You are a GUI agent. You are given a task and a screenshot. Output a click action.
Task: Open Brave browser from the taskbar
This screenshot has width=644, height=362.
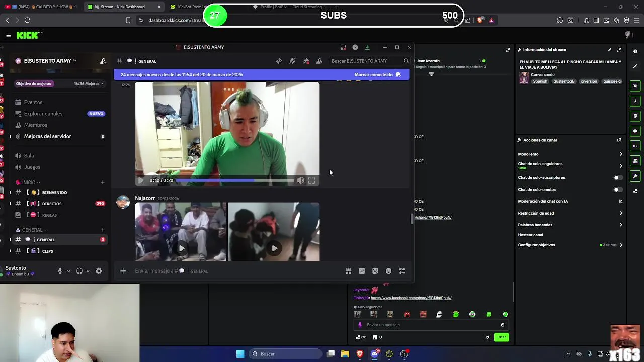[x=360, y=354]
